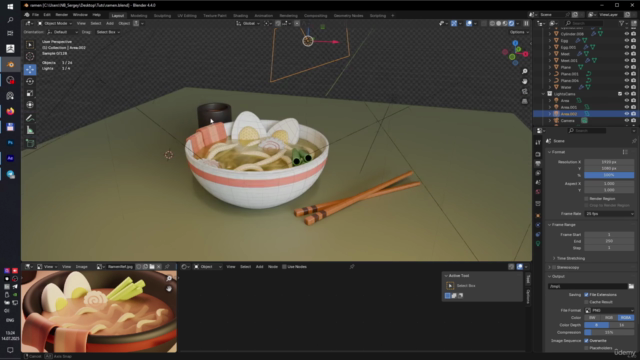640x360 pixels.
Task: Open the Orientation Default dropdown
Action: 62,32
